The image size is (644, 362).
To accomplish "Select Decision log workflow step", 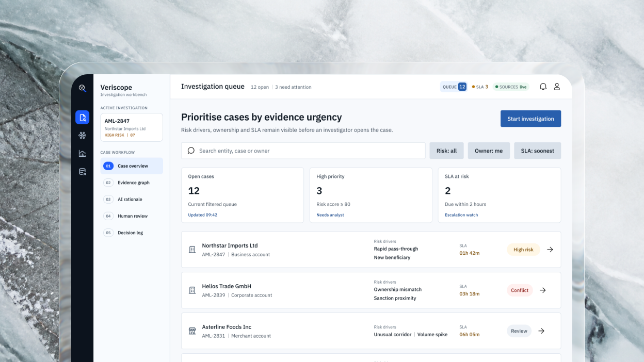I will 132,233.
